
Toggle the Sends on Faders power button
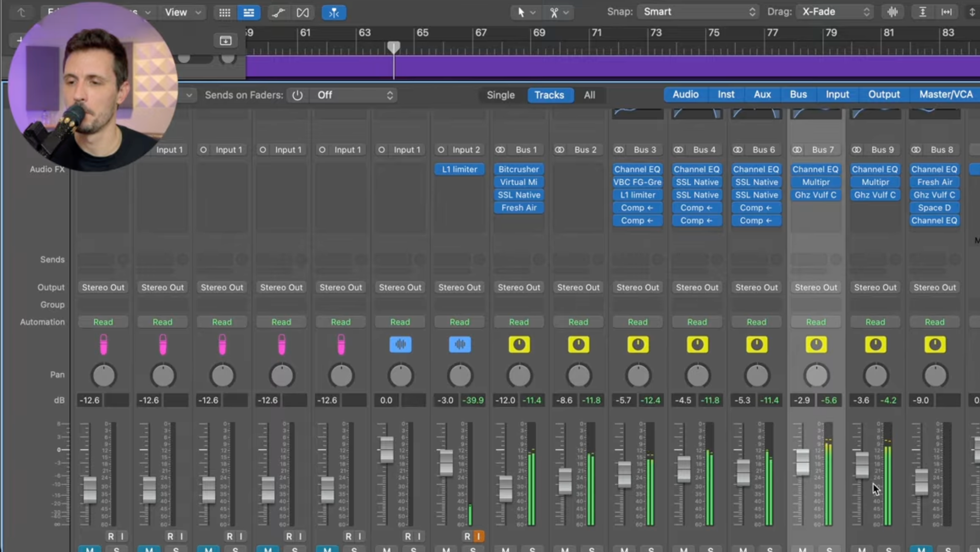click(x=297, y=95)
